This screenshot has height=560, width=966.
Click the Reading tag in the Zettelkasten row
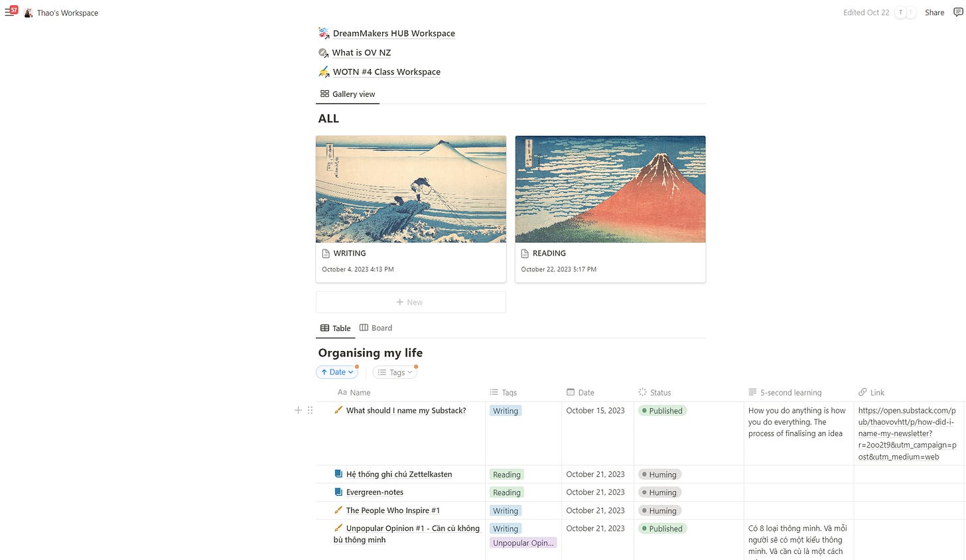(x=507, y=474)
